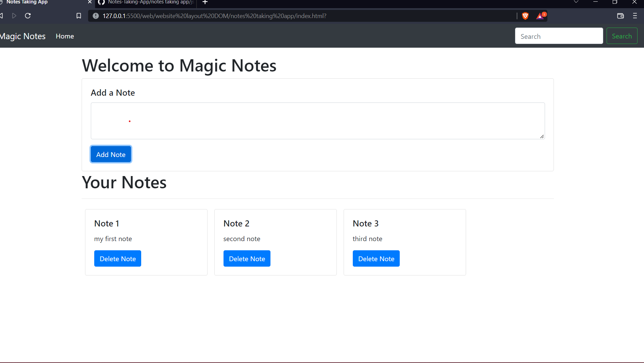Click Delete Note under Note 3
Viewport: 644px width, 363px height.
point(376,258)
